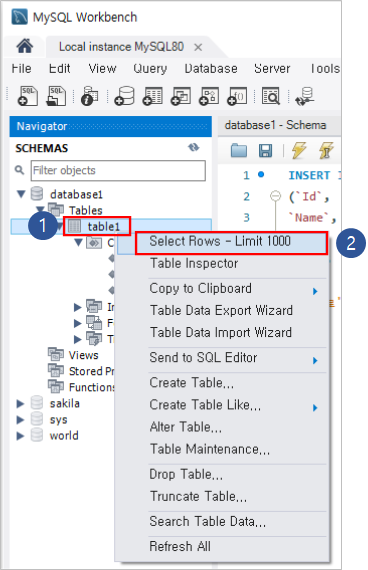Click the Views folder icon
The height and width of the screenshot is (570, 368).
pos(56,354)
